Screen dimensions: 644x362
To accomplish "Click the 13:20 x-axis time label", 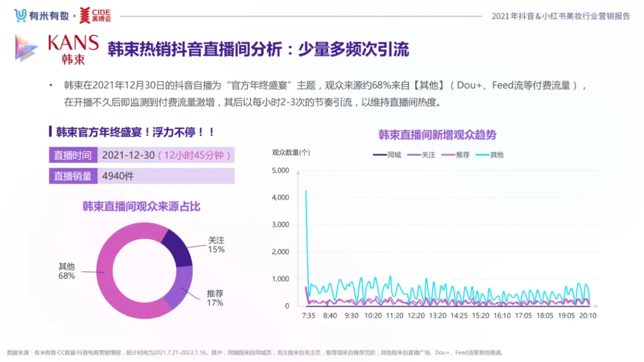I will tap(438, 315).
